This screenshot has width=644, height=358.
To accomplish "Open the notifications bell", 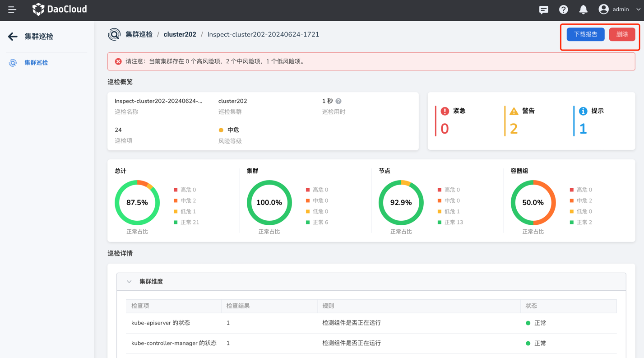I will pos(583,9).
